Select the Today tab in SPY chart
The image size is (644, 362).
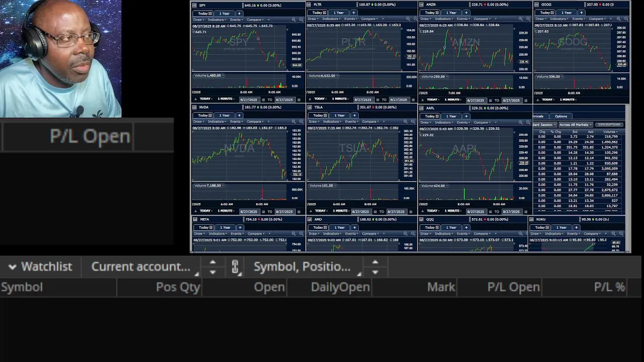(x=203, y=14)
